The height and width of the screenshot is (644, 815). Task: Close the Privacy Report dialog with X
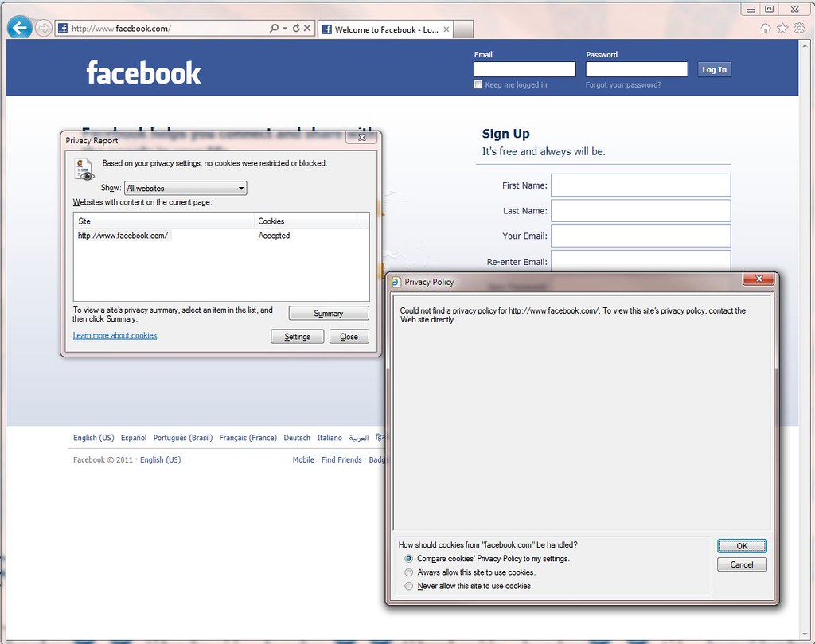(362, 137)
